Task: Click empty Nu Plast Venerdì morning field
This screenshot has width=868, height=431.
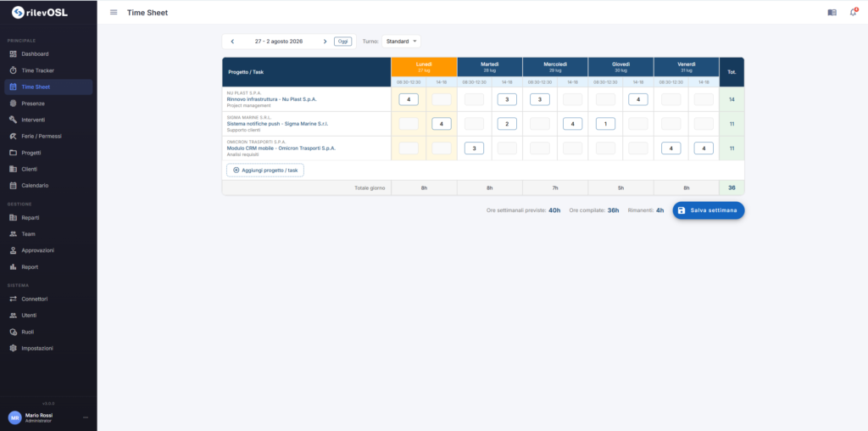Action: 671,100
